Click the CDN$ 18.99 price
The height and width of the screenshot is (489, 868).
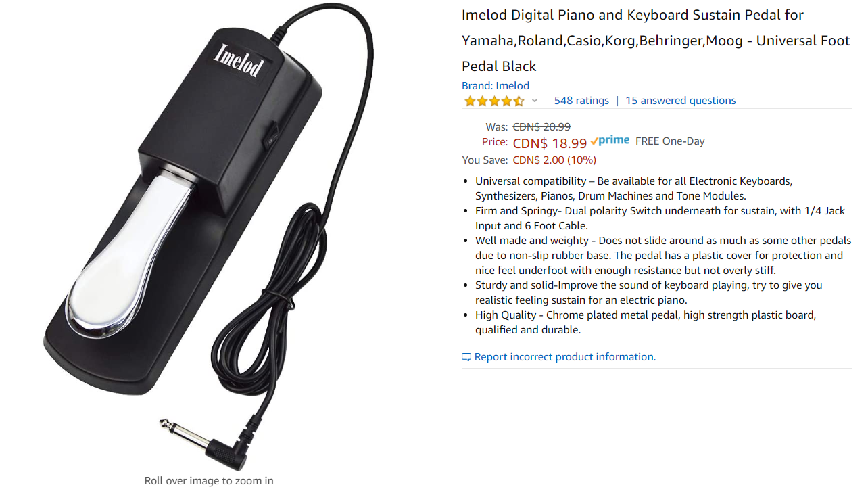(x=550, y=143)
